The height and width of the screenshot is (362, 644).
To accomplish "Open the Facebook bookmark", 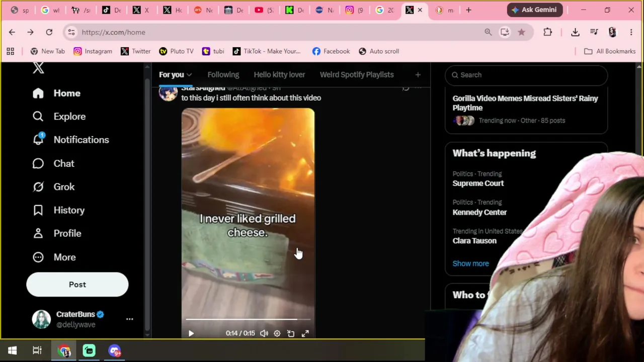I will click(331, 51).
